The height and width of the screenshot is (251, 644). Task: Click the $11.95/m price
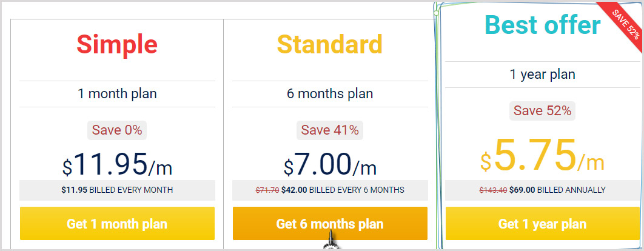click(x=117, y=164)
